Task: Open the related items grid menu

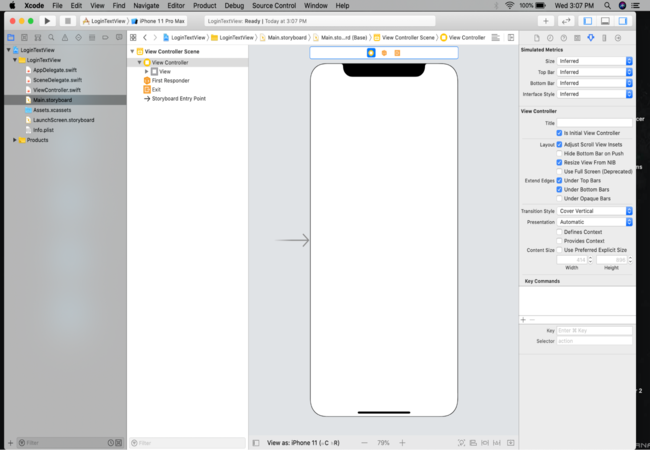Action: [x=133, y=37]
